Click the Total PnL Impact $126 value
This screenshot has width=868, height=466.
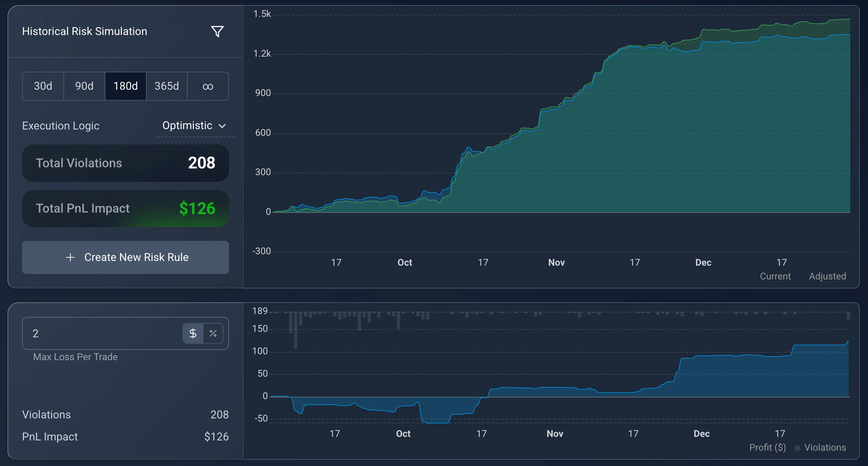click(x=197, y=208)
